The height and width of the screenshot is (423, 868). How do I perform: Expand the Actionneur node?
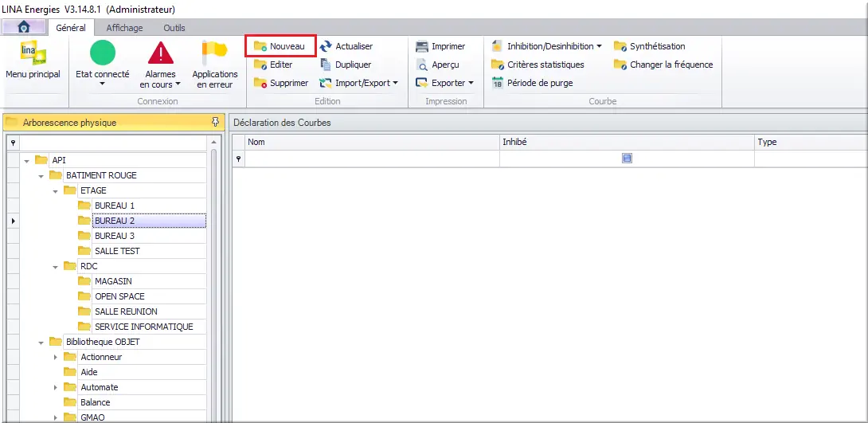coord(56,357)
